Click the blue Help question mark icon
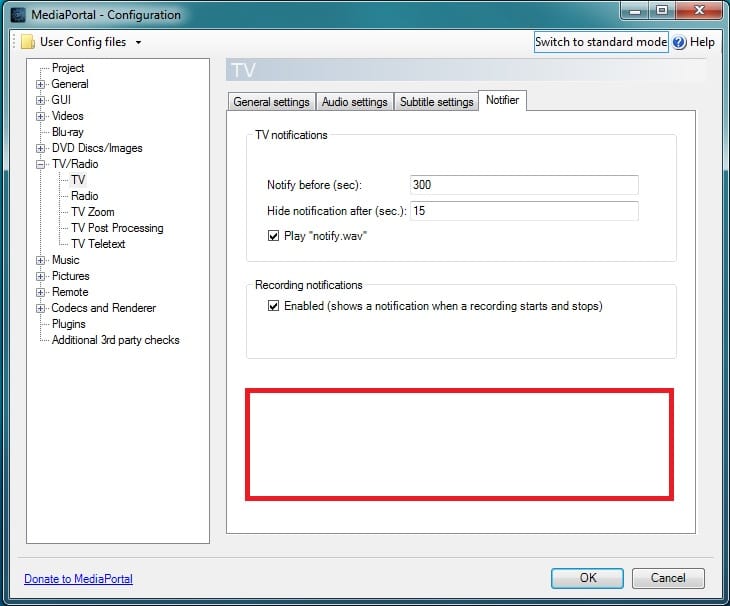This screenshot has width=730, height=606. tap(679, 42)
